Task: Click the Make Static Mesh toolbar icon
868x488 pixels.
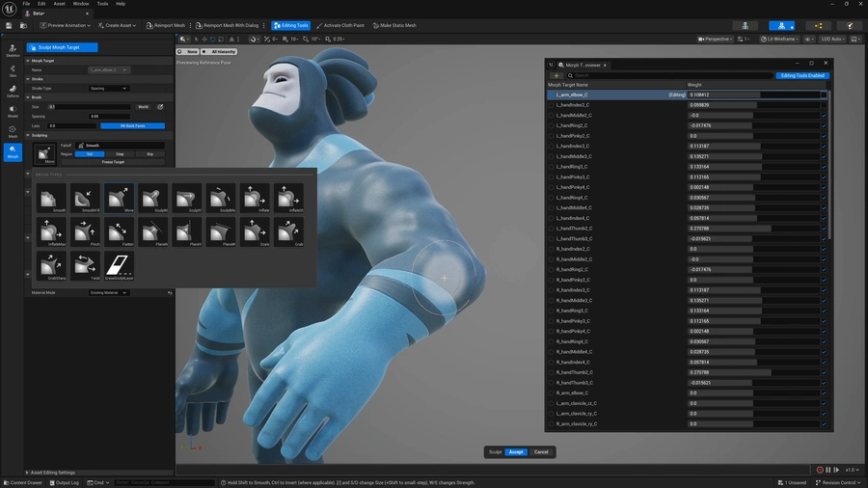Action: [x=394, y=25]
